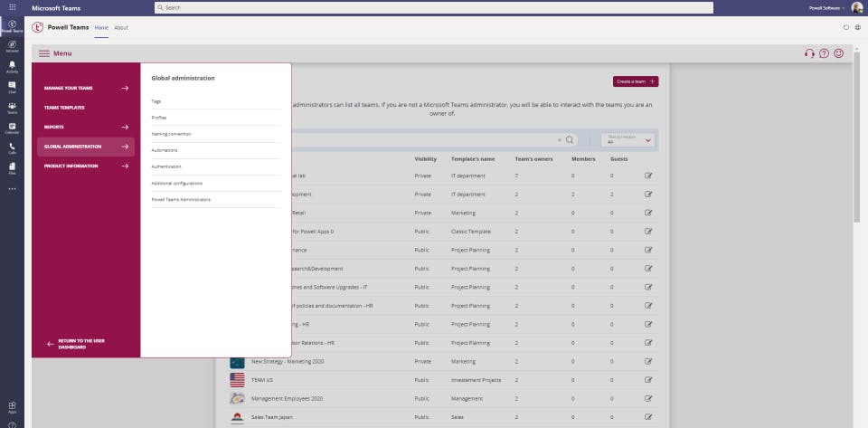Reload the tab with the refresh icon
The height and width of the screenshot is (428, 868).
pyautogui.click(x=846, y=27)
